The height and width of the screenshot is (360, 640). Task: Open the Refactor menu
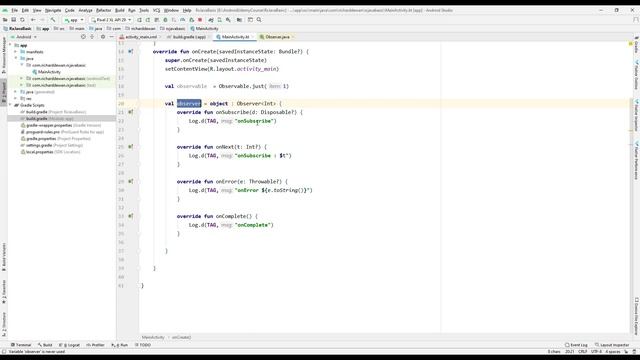click(x=103, y=10)
